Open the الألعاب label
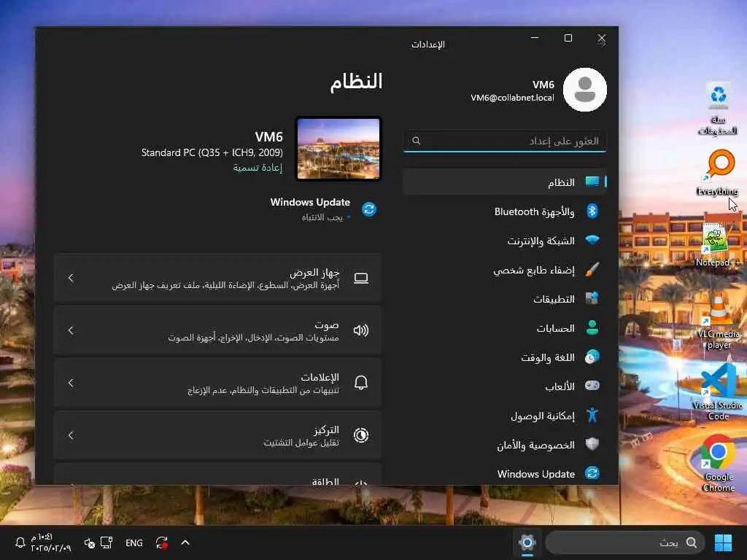747x560 pixels. [x=560, y=386]
